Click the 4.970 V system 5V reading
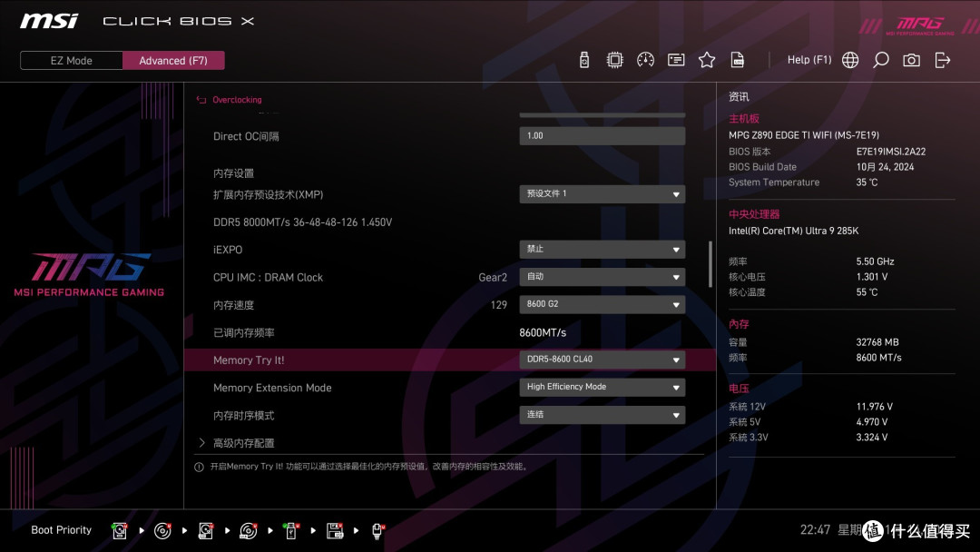Viewport: 980px width, 552px height. [x=872, y=422]
